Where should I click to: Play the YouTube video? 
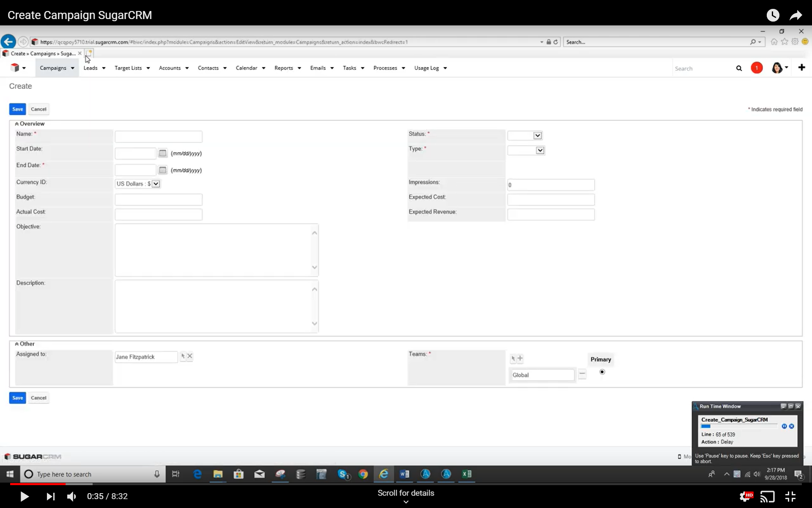(25, 496)
